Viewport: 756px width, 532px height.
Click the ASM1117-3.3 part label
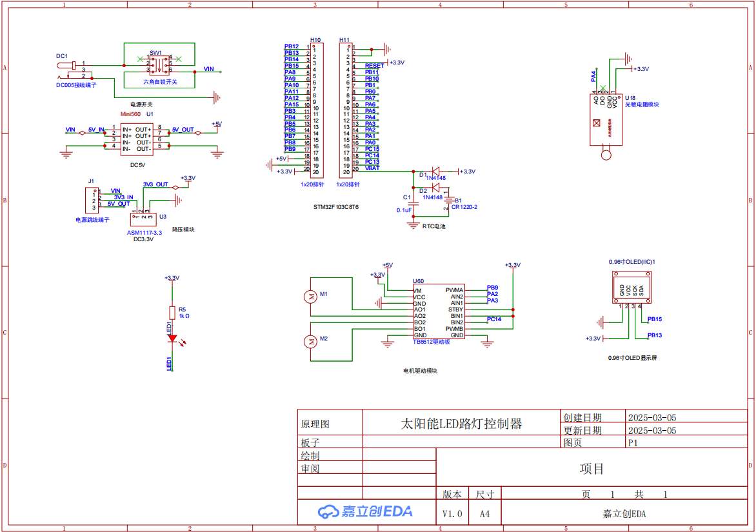tap(144, 232)
